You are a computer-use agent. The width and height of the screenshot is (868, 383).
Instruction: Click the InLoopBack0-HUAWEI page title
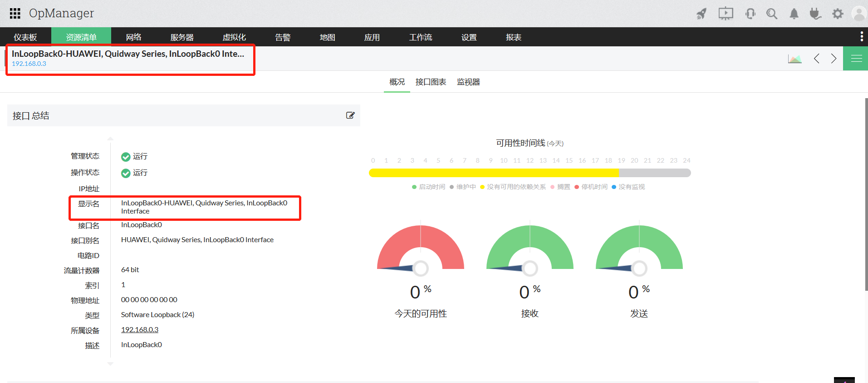tap(128, 54)
